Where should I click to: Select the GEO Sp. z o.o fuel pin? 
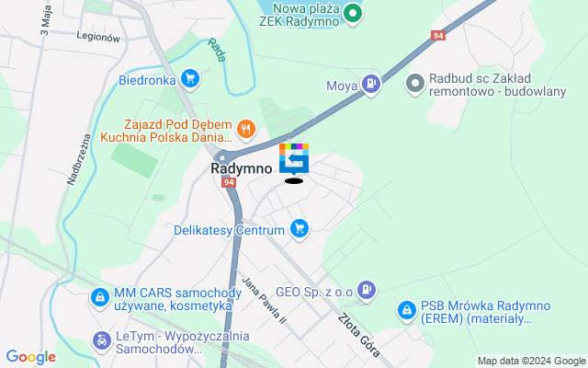367,291
